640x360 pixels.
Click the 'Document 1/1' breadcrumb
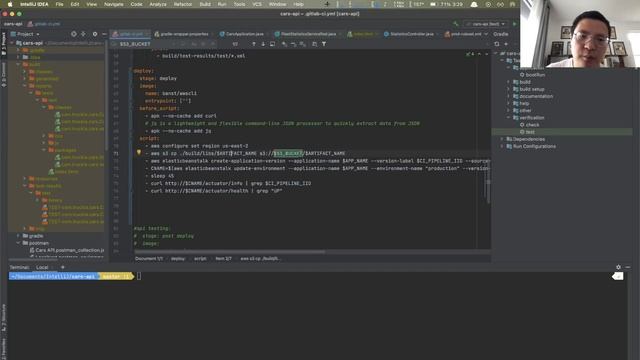(149, 258)
